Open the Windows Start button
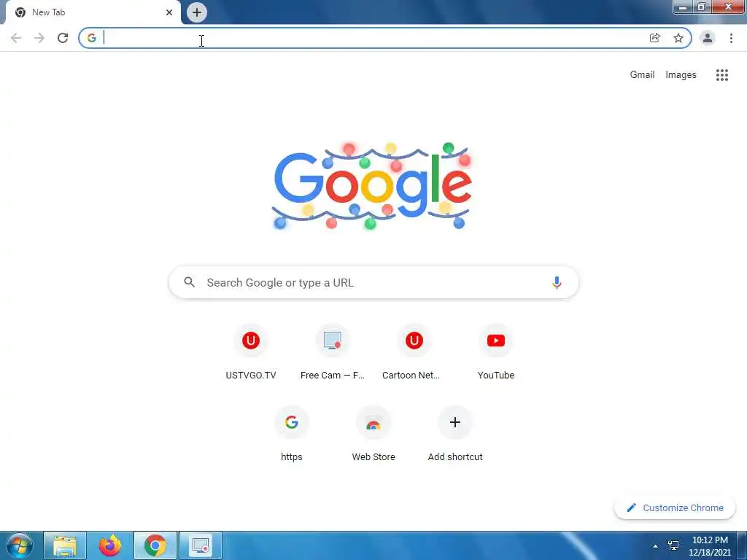 click(x=20, y=545)
